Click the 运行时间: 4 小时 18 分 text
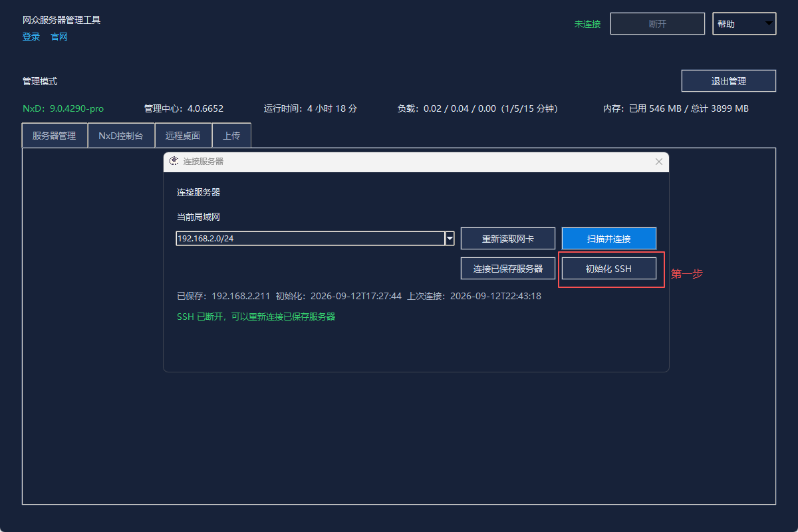The height and width of the screenshot is (532, 798). pyautogui.click(x=311, y=108)
